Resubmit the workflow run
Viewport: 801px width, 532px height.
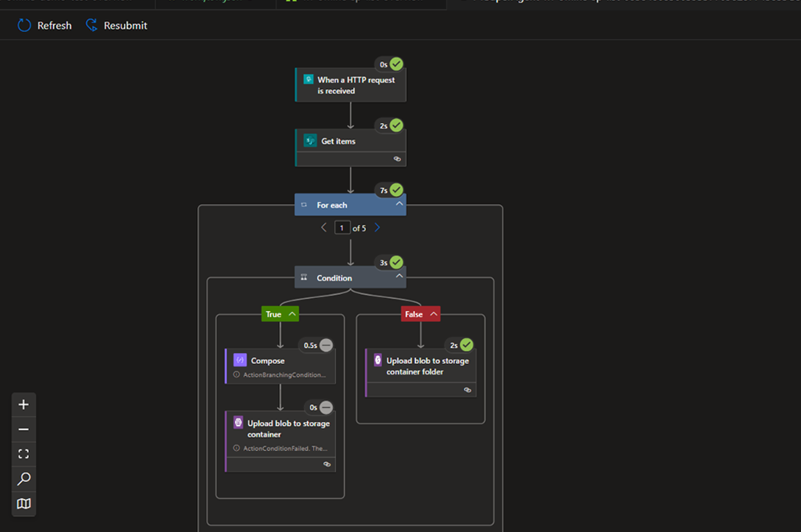coord(117,26)
